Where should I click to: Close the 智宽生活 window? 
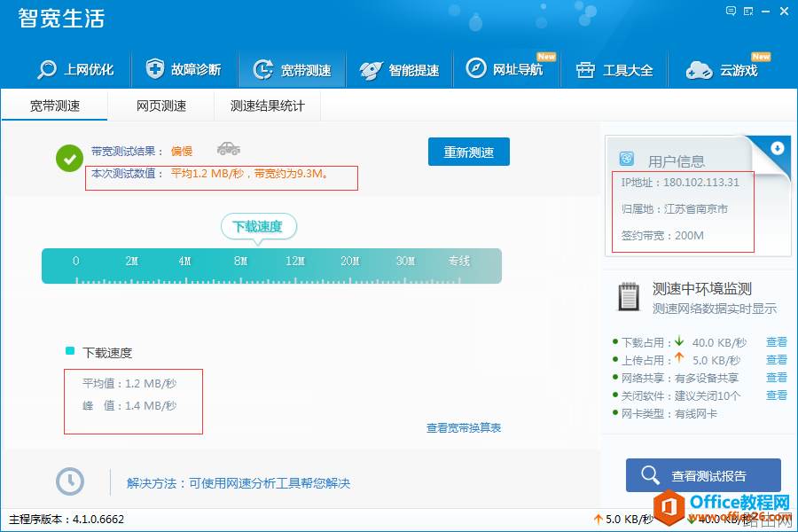785,12
